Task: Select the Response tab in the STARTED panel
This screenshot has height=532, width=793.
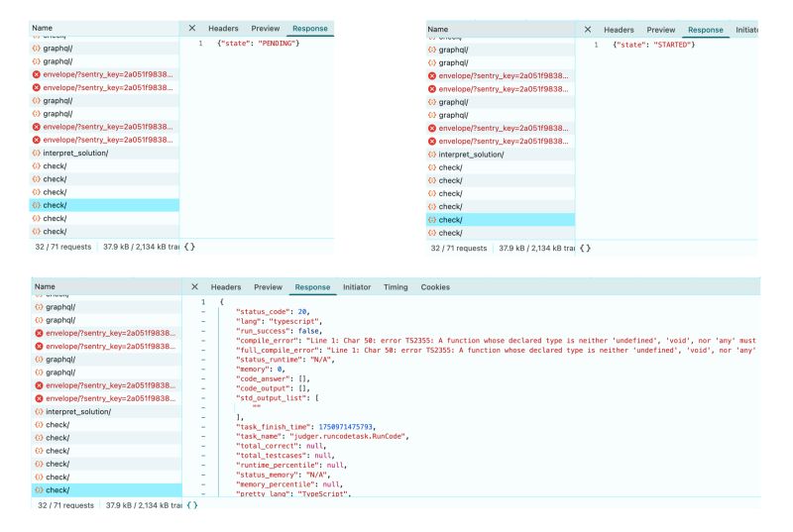Action: pyautogui.click(x=706, y=30)
